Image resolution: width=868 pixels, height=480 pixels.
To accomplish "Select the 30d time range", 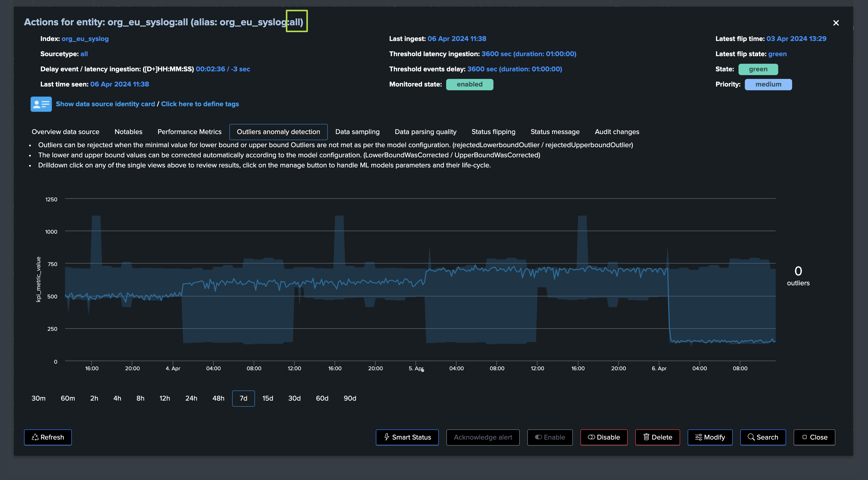I will click(294, 398).
